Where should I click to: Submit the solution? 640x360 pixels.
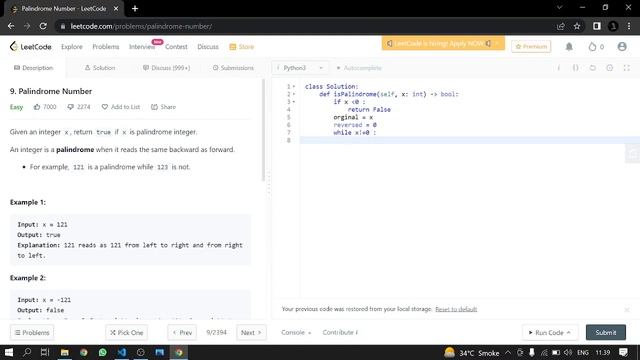tap(606, 333)
